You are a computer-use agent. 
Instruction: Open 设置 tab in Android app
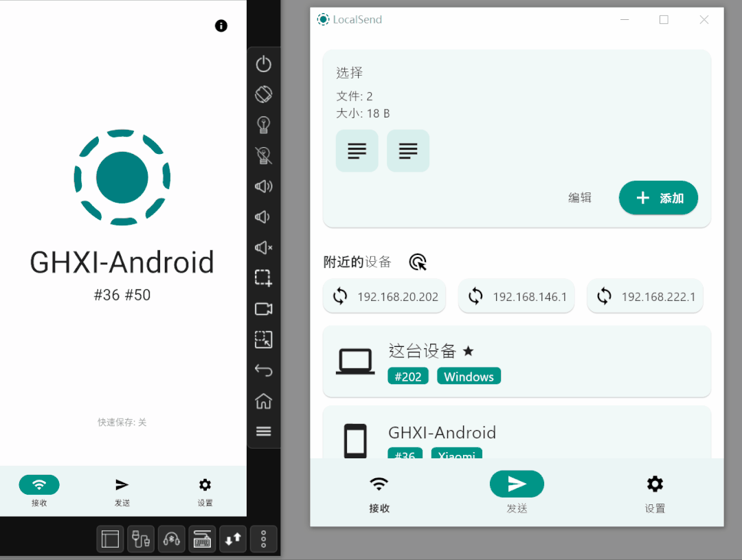[205, 491]
